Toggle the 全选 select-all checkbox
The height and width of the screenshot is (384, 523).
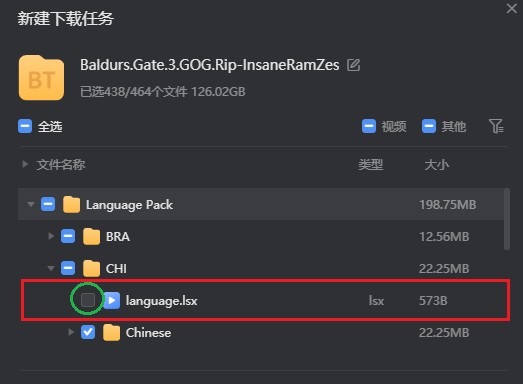25,126
